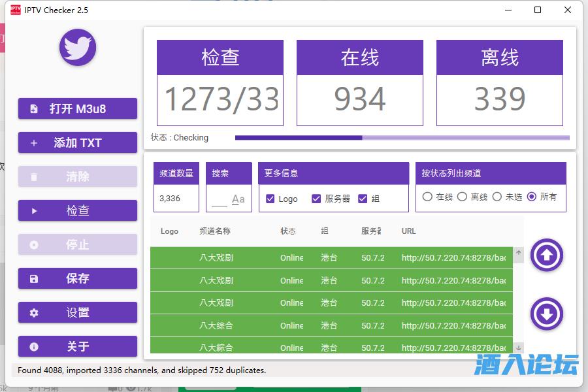Screen dimensions: 588x392
Task: Uncheck the Logo checkbox
Action: (x=269, y=199)
